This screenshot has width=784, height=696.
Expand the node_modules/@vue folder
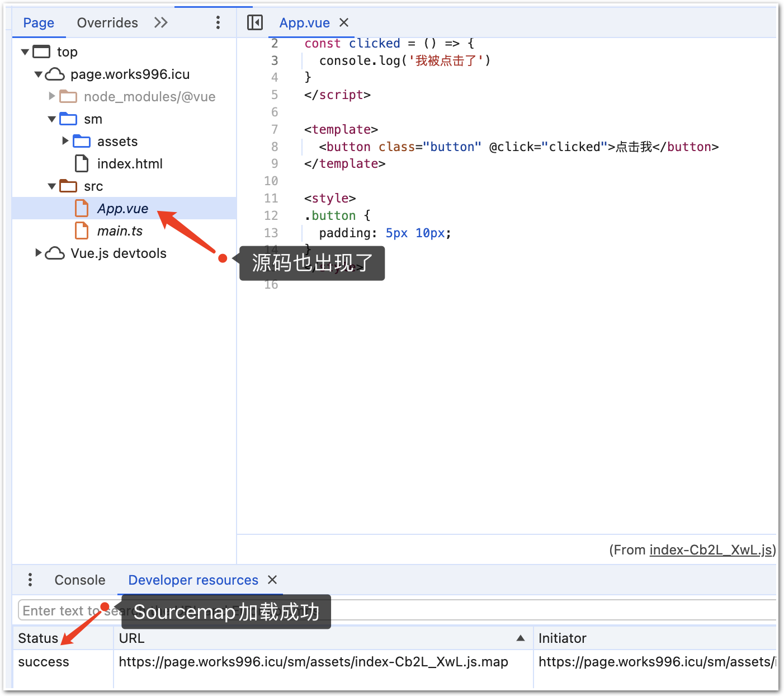[x=52, y=96]
